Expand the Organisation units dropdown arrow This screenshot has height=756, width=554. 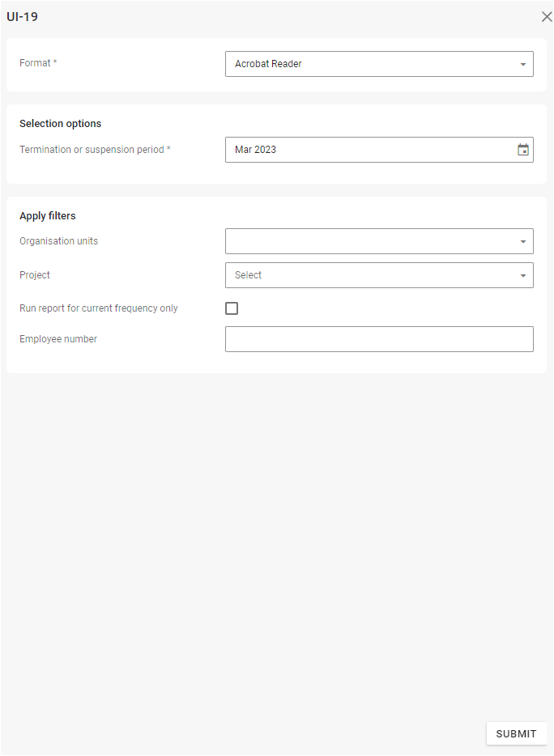coord(522,241)
